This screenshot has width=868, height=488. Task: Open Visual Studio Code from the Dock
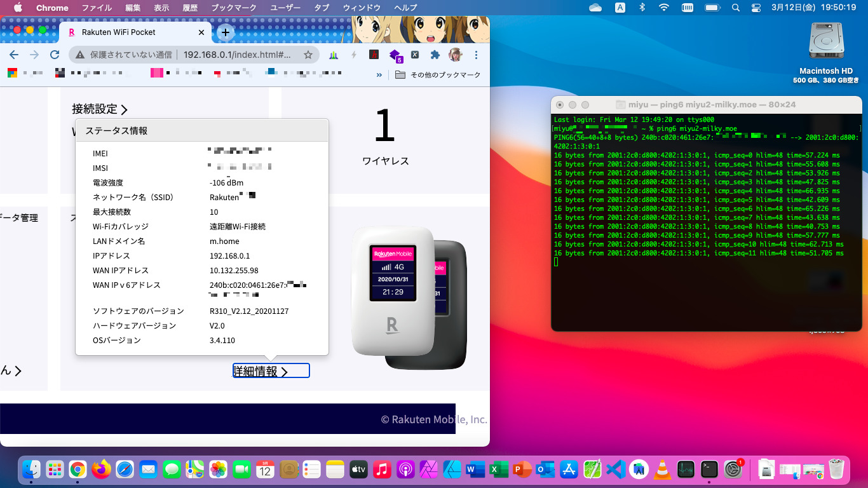click(x=614, y=470)
